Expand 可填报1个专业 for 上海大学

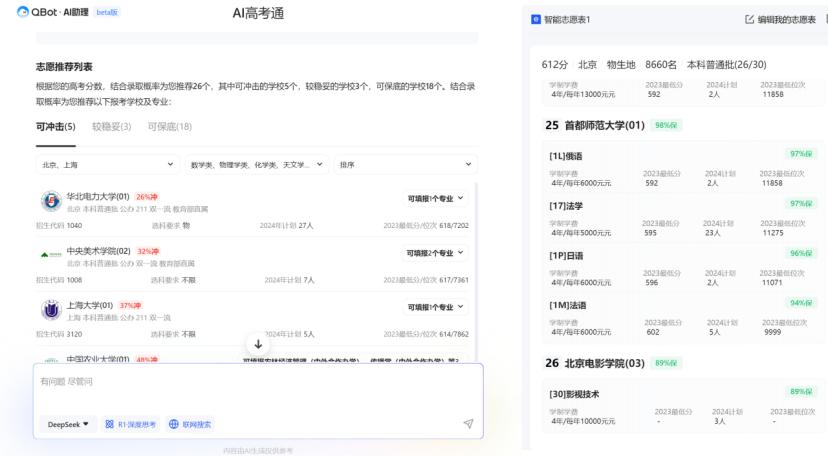point(435,307)
